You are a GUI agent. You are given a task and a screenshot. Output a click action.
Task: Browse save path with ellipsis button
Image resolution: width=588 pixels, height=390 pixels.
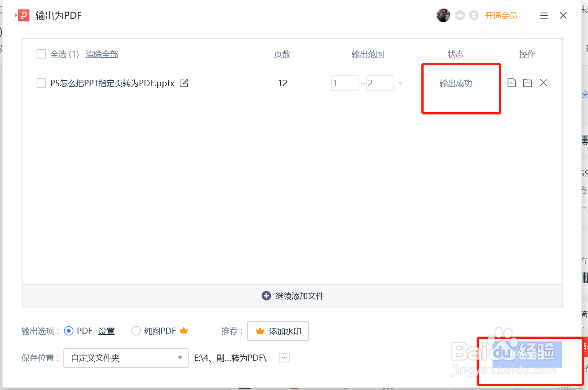tap(284, 358)
